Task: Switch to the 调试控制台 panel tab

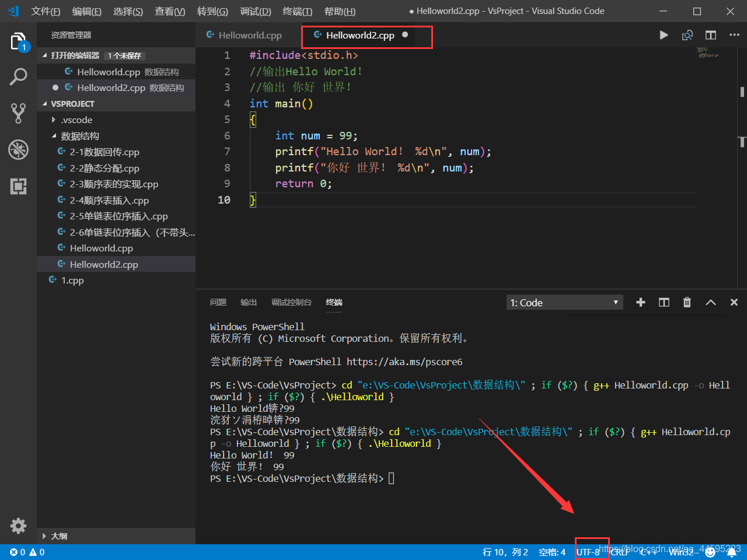Action: tap(291, 302)
